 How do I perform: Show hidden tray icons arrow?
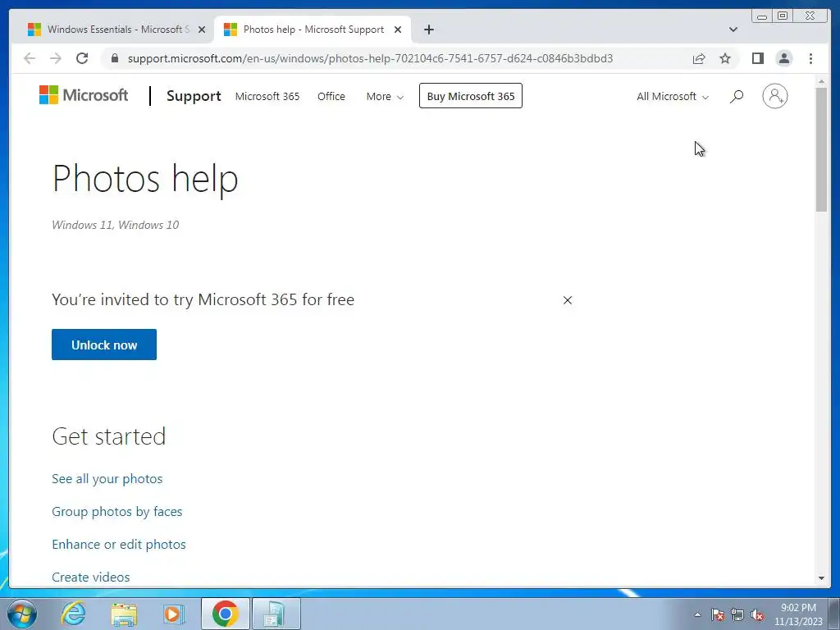697,614
